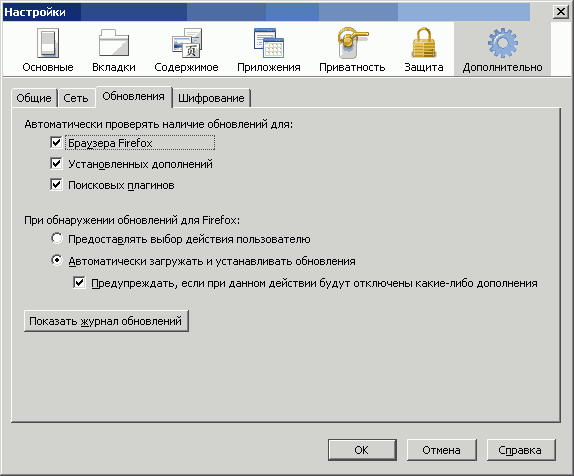This screenshot has width=574, height=476.
Task: Select the Содержимое pane icon
Action: [x=187, y=44]
